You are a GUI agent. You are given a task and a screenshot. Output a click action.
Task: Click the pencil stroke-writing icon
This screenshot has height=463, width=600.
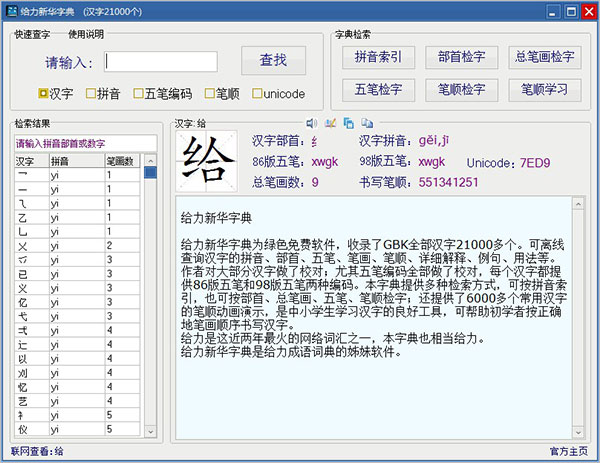[330, 123]
